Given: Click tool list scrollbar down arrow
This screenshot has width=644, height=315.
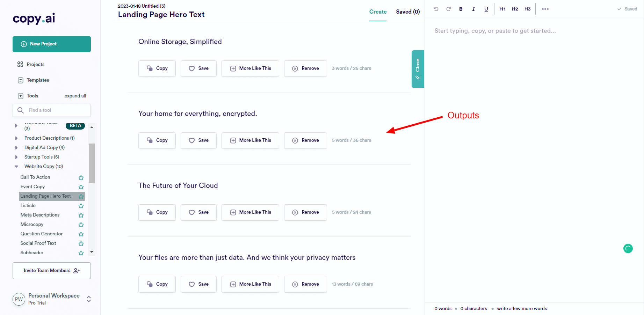Looking at the screenshot, I should coord(92,252).
